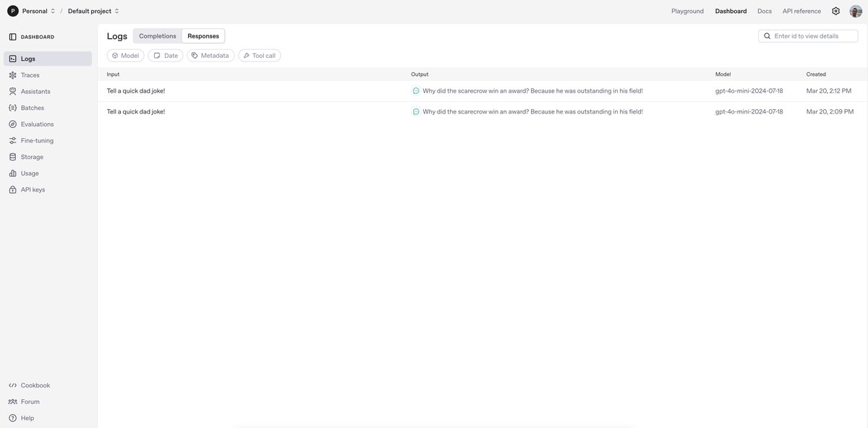Click the Batches sidebar icon
Image resolution: width=868 pixels, height=428 pixels.
click(13, 108)
